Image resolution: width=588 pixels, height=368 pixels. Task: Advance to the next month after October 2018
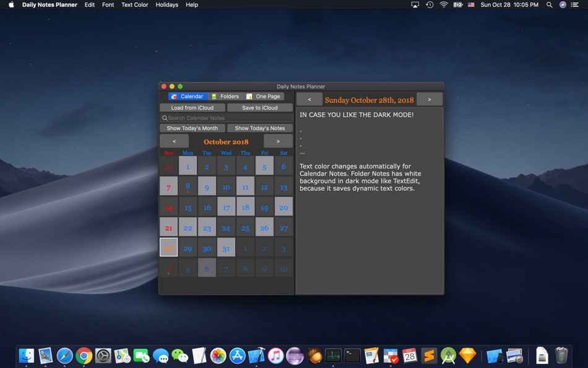pos(278,142)
